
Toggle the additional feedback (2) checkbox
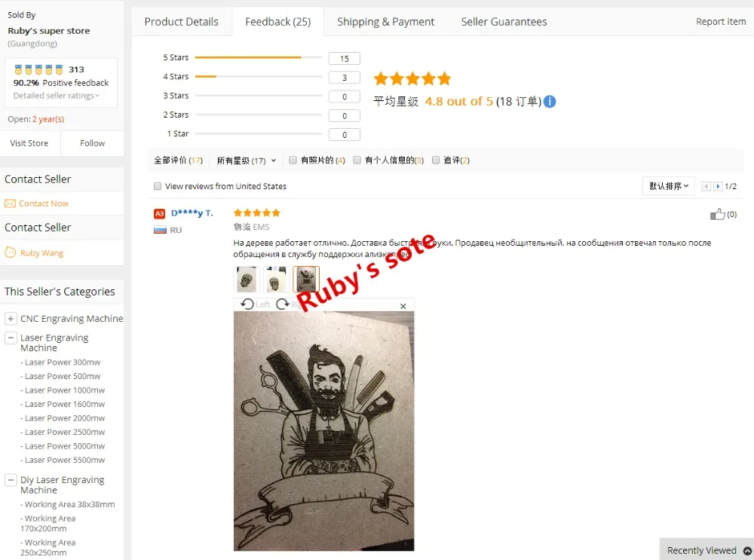pos(436,160)
